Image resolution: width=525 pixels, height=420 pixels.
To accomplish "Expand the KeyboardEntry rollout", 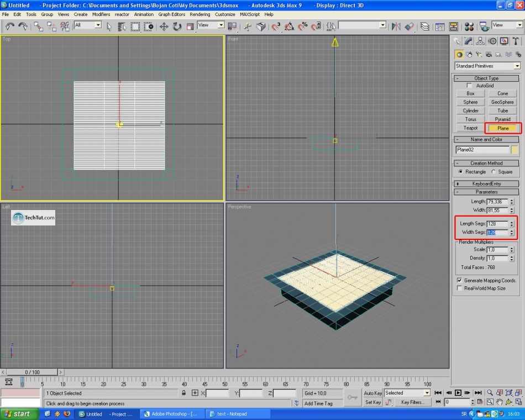I will 486,183.
